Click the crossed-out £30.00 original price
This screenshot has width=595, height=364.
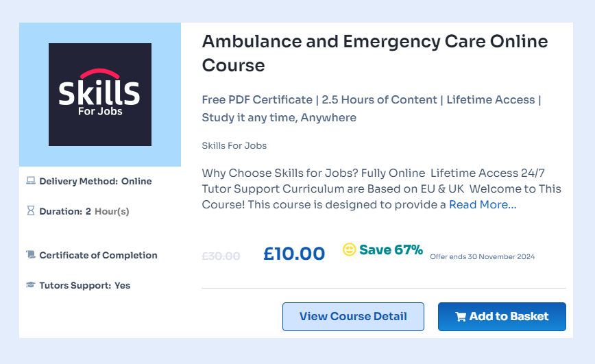point(221,256)
